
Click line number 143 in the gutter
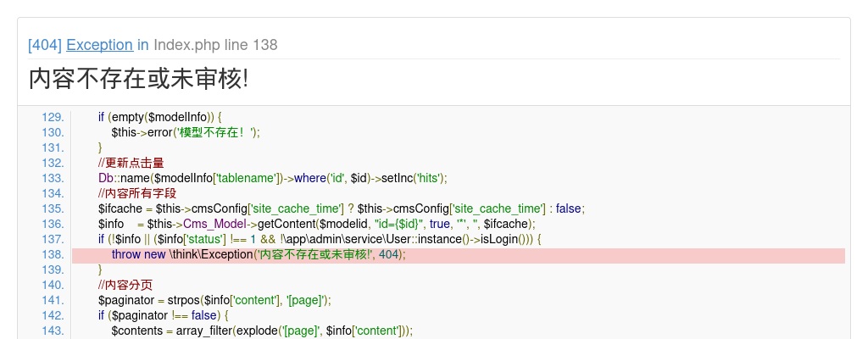[x=52, y=331]
